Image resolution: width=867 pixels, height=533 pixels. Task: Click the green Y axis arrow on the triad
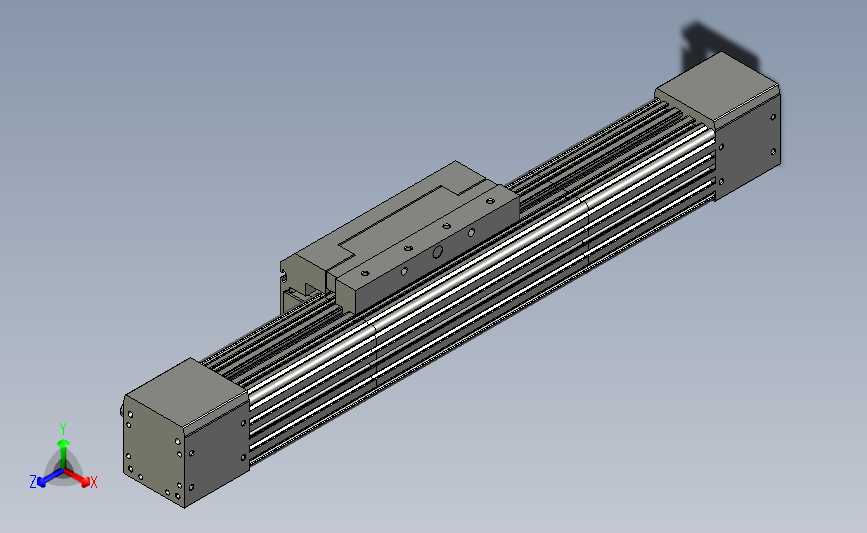point(64,453)
